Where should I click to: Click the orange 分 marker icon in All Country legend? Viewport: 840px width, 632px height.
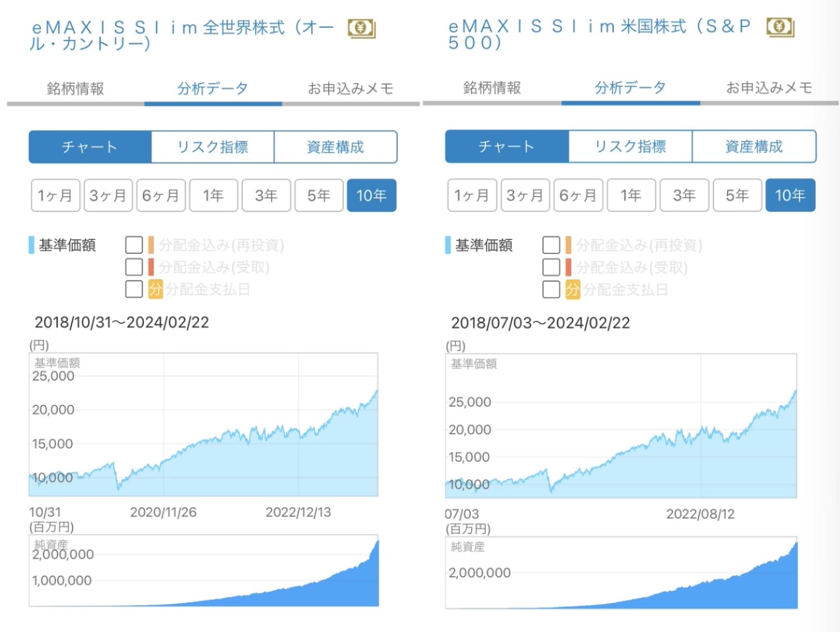[155, 289]
